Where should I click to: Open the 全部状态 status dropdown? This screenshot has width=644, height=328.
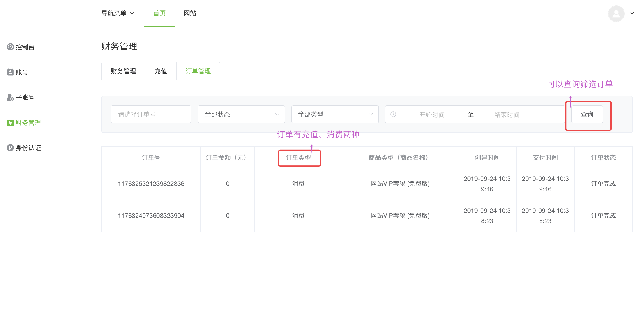[241, 115]
